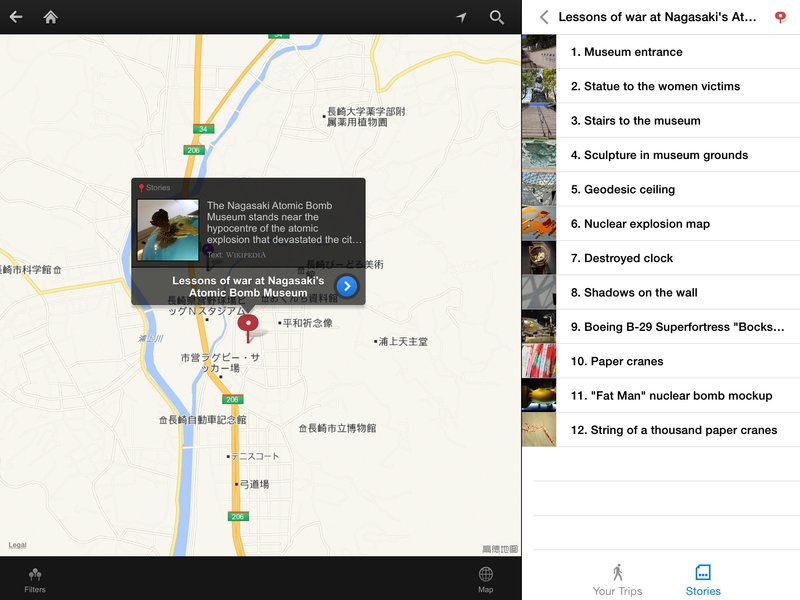Tap the back arrow in the map toolbar
This screenshot has width=800, height=600.
(x=16, y=17)
